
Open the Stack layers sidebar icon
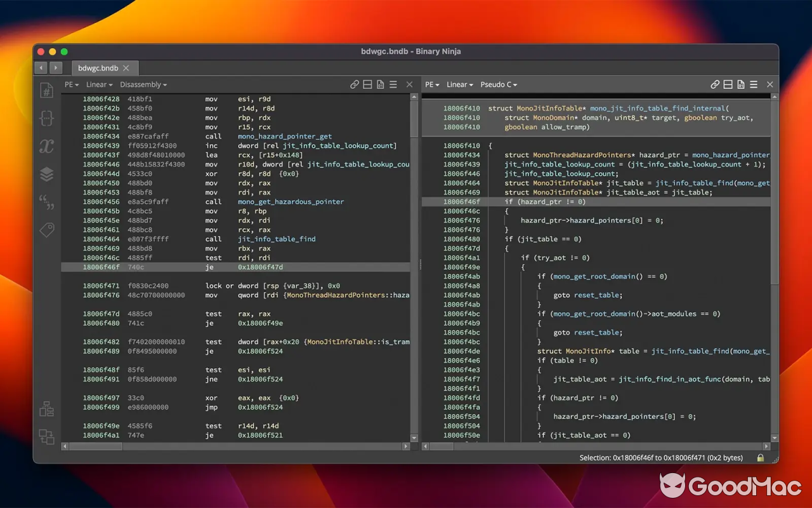tap(46, 174)
